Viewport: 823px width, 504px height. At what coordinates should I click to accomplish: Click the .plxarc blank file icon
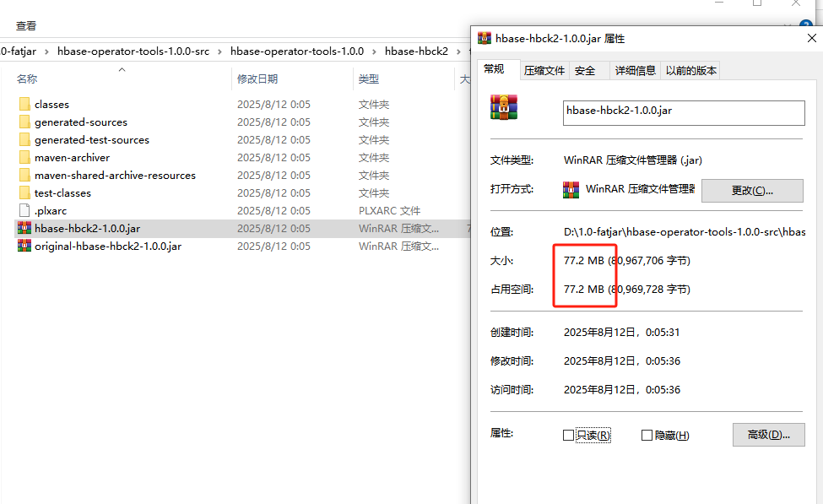pyautogui.click(x=24, y=210)
